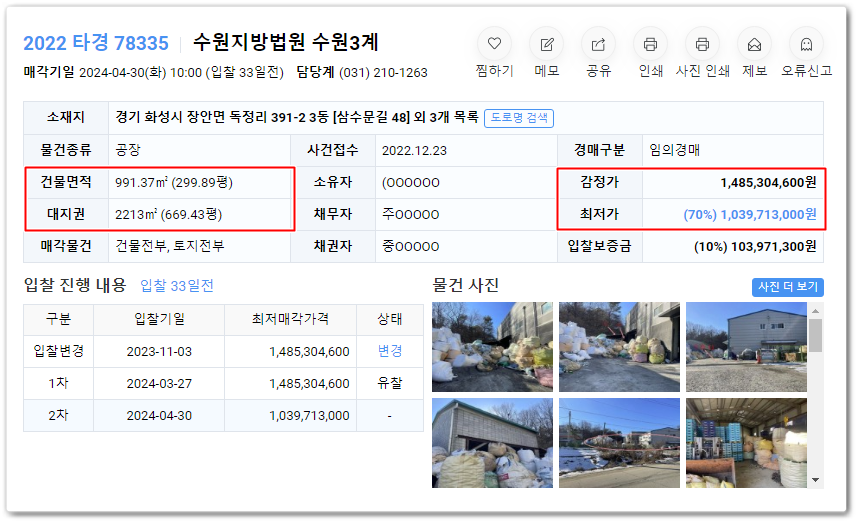Click the 담당계 phone number (031) 210-1263
Screen dimensions: 859x524
click(383, 72)
